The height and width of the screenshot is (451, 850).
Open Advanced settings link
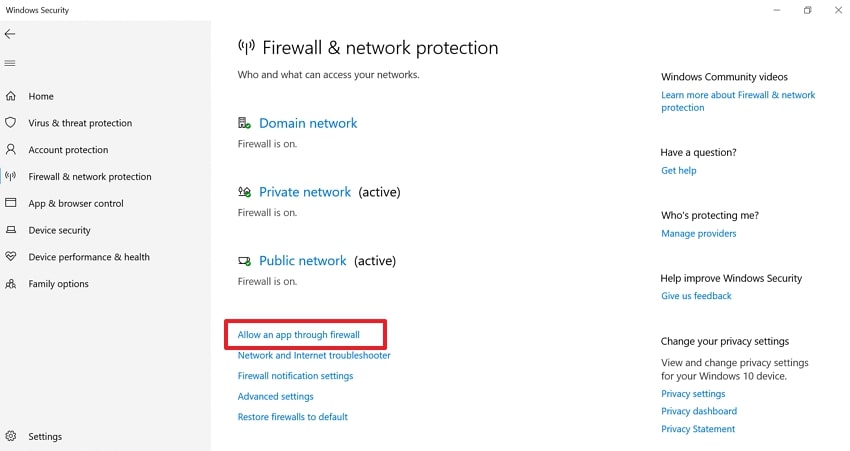(275, 396)
